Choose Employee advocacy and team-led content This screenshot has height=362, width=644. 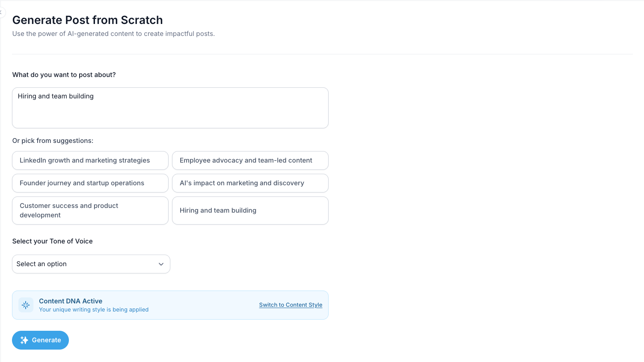click(x=250, y=160)
